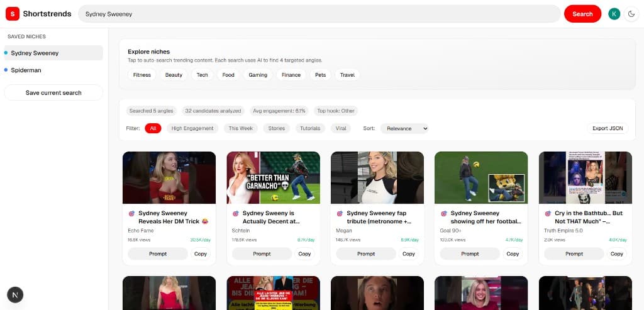Click Prompt on Goal 90+ card
644x310 pixels.
click(470, 254)
